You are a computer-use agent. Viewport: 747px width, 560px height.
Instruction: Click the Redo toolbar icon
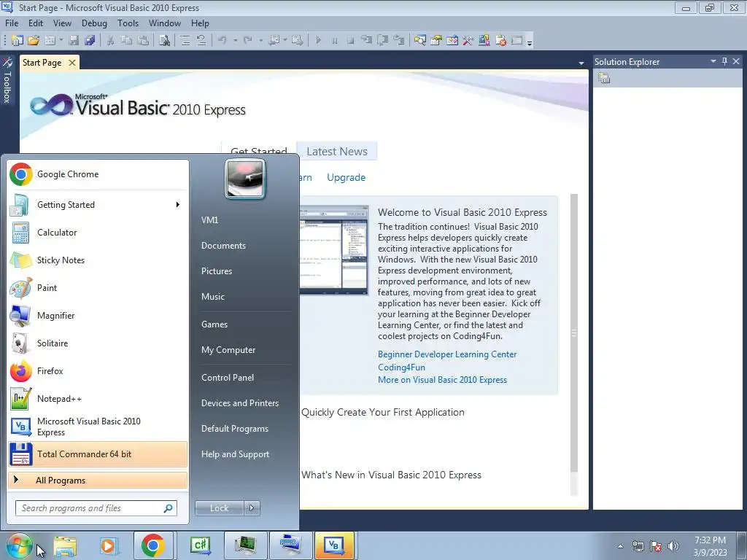tap(248, 41)
